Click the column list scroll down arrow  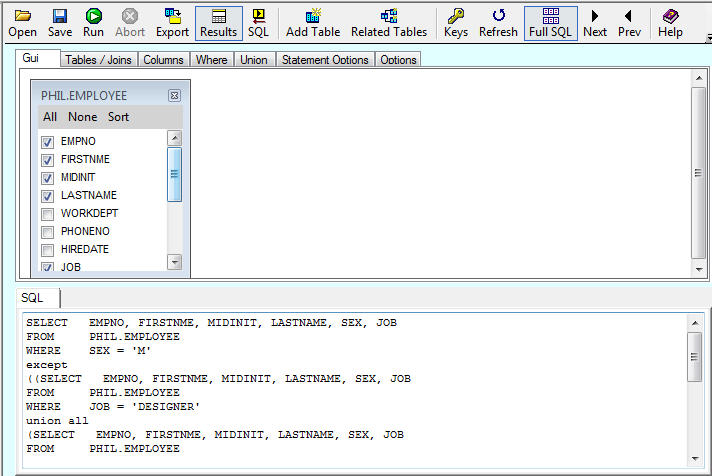click(174, 262)
